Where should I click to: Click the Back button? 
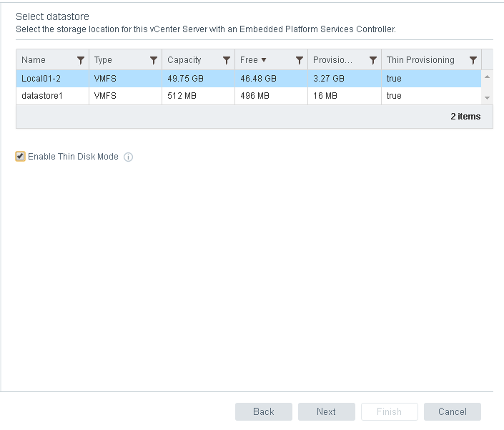click(263, 411)
